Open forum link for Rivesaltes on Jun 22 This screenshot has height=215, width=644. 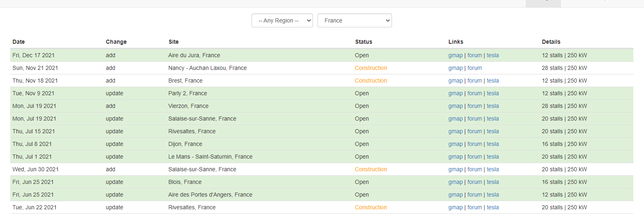pos(475,207)
